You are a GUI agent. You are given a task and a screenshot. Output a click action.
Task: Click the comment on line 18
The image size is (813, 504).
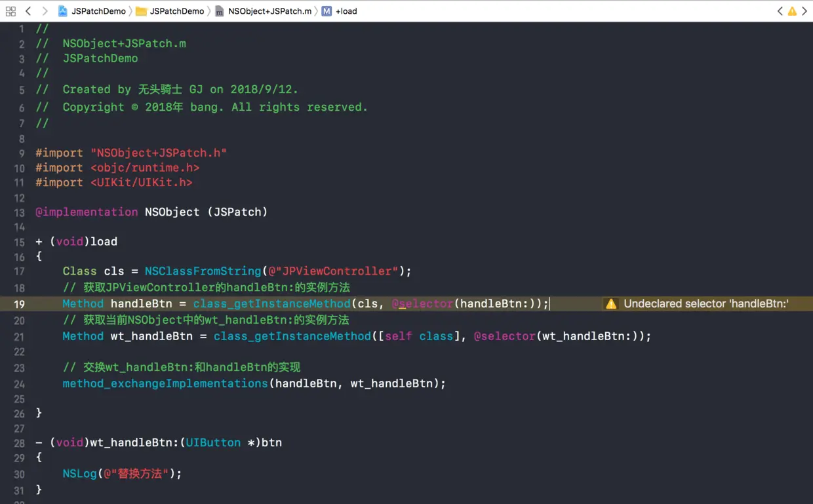pyautogui.click(x=207, y=287)
